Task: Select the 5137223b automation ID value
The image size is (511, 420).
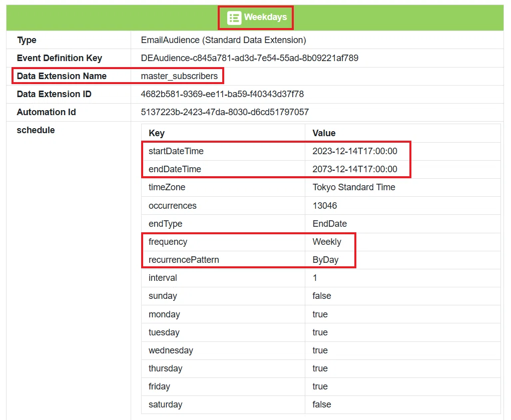Action: [x=225, y=112]
